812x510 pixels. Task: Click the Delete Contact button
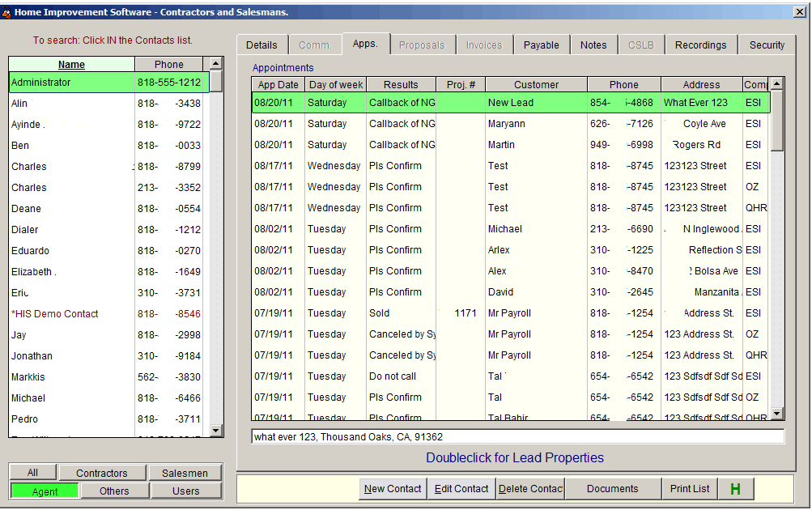point(531,489)
